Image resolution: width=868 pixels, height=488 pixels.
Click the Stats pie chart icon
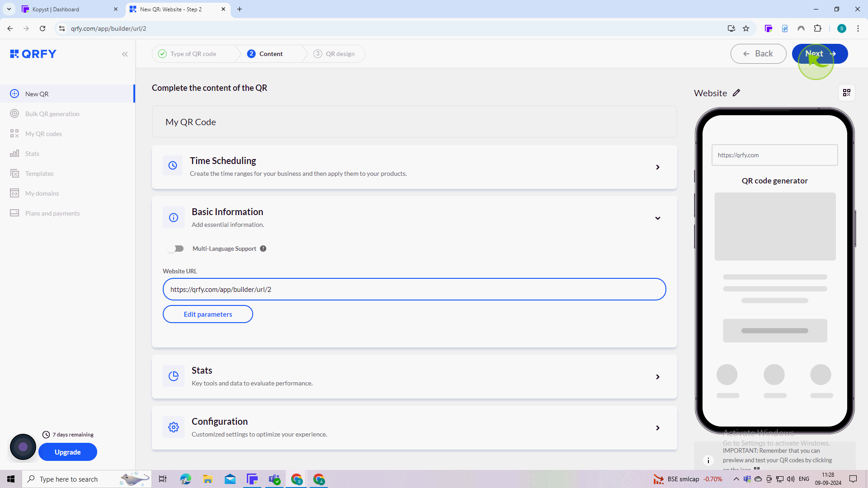point(173,376)
